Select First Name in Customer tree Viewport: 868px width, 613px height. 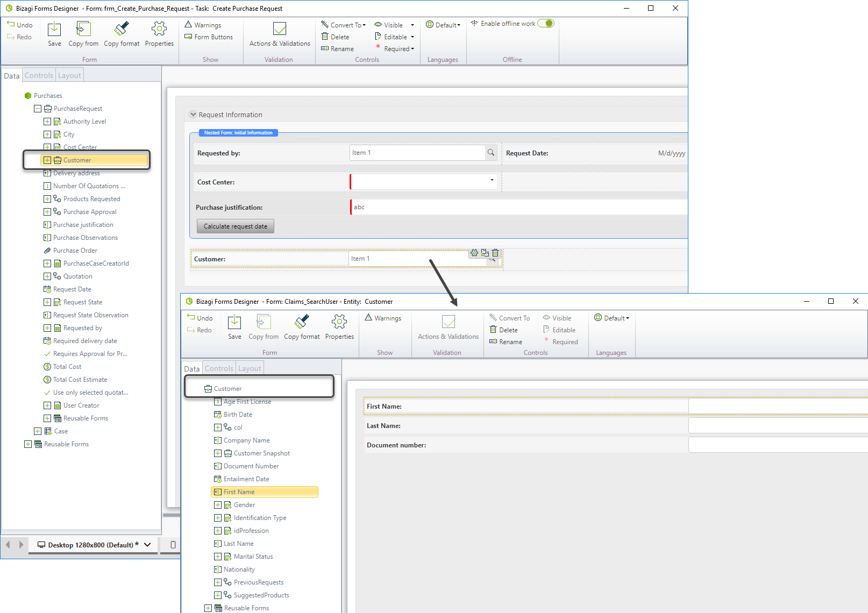point(265,492)
